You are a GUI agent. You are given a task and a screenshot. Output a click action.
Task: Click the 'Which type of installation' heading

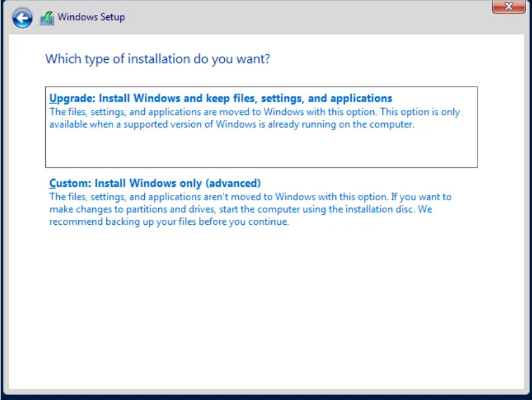tap(158, 59)
